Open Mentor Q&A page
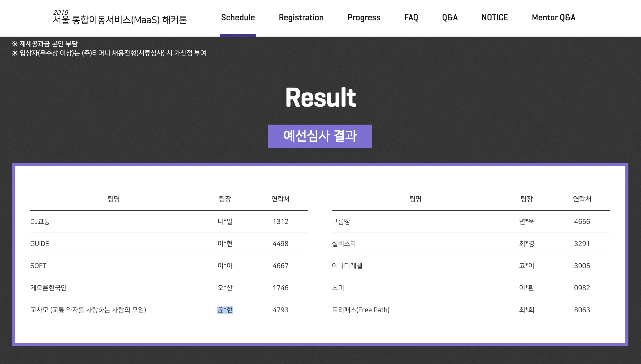This screenshot has height=364, width=641. click(553, 17)
